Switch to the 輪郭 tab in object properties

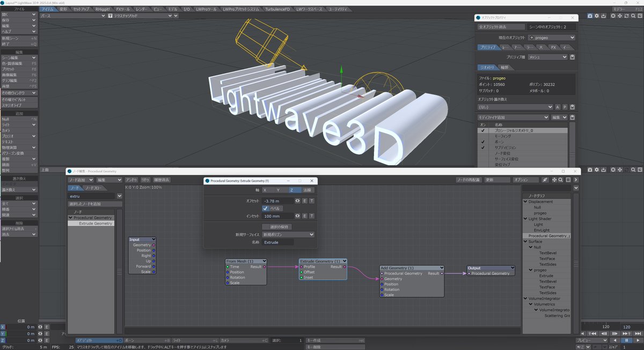pyautogui.click(x=504, y=67)
